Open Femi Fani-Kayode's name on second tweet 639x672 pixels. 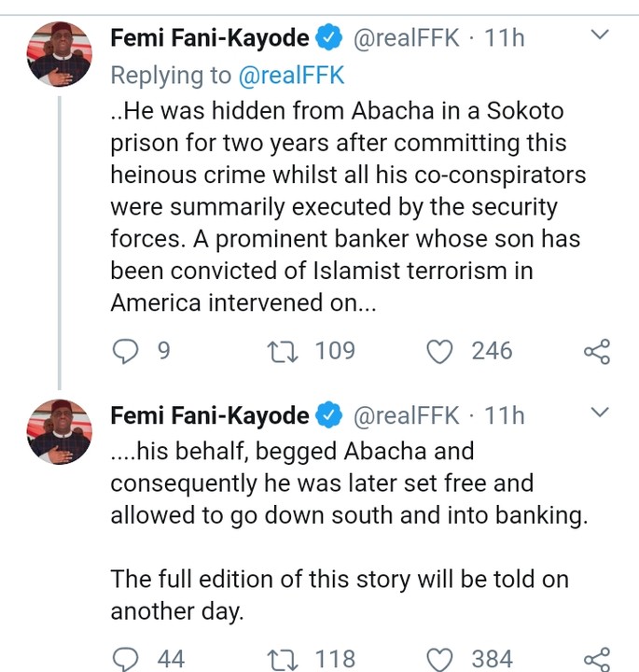tap(209, 414)
